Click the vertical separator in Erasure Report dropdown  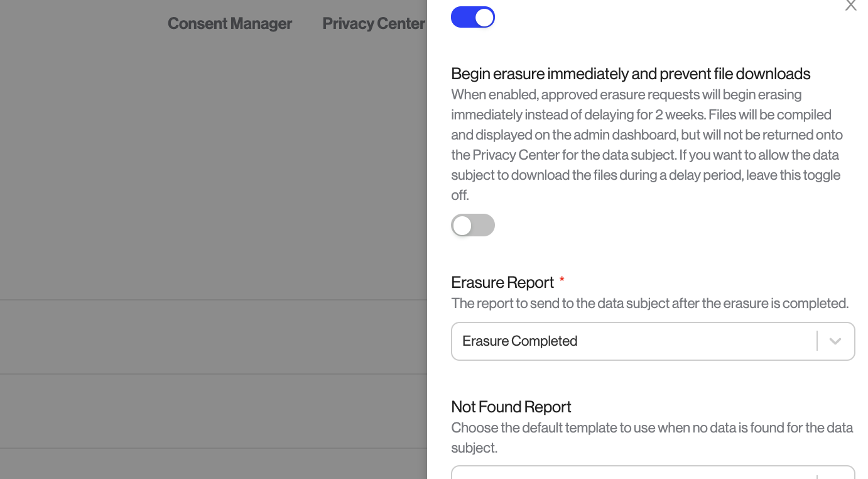click(817, 341)
